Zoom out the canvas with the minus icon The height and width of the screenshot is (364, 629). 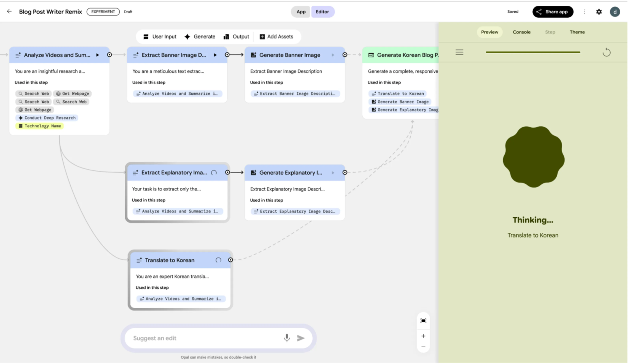[423, 346]
